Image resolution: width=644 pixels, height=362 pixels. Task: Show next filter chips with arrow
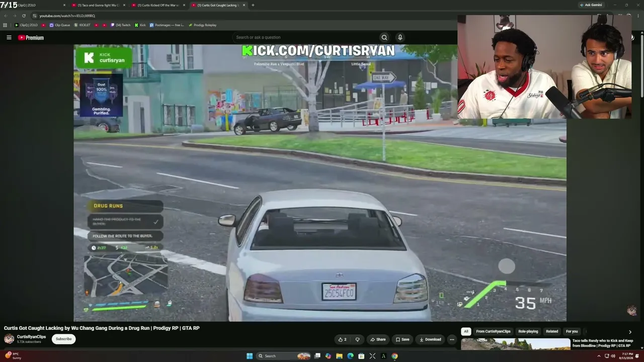click(x=630, y=332)
